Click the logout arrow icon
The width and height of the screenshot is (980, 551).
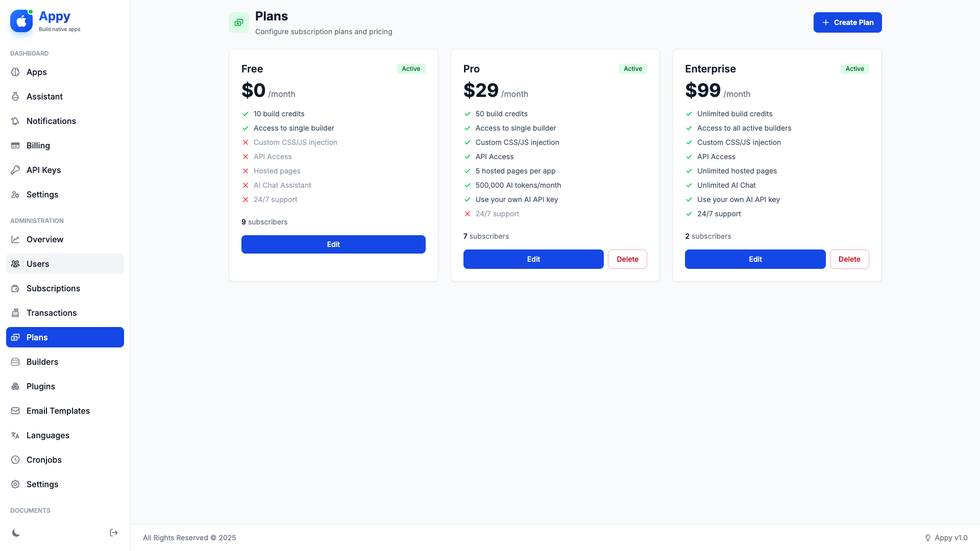(x=114, y=533)
